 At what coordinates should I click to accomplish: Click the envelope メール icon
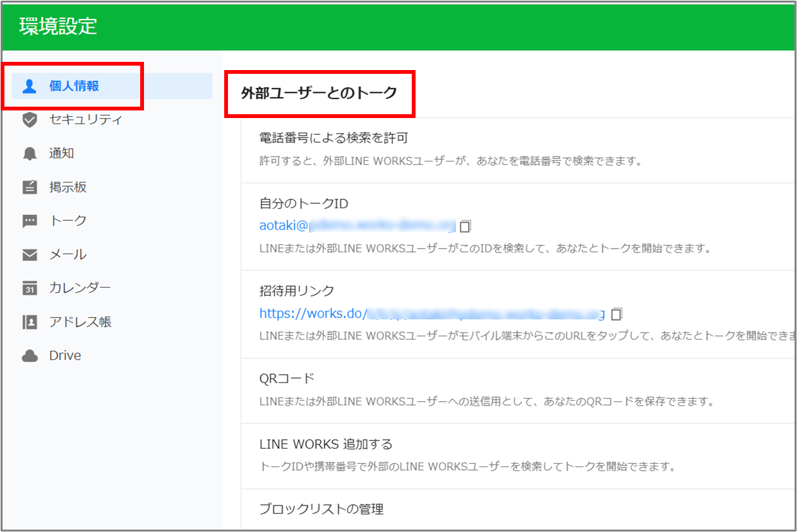[30, 255]
